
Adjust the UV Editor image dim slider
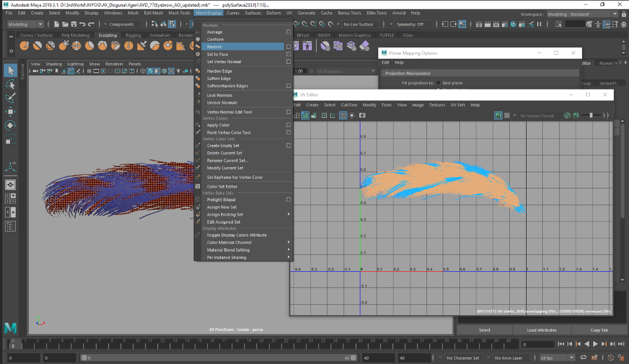click(591, 115)
